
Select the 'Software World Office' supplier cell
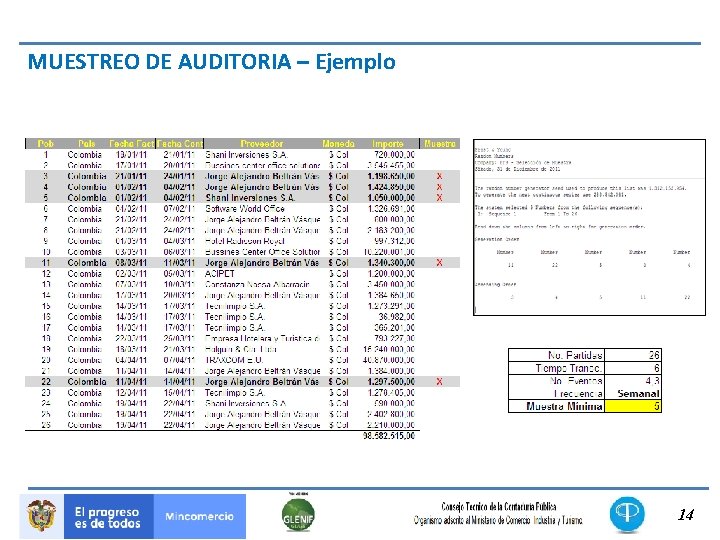click(x=245, y=209)
